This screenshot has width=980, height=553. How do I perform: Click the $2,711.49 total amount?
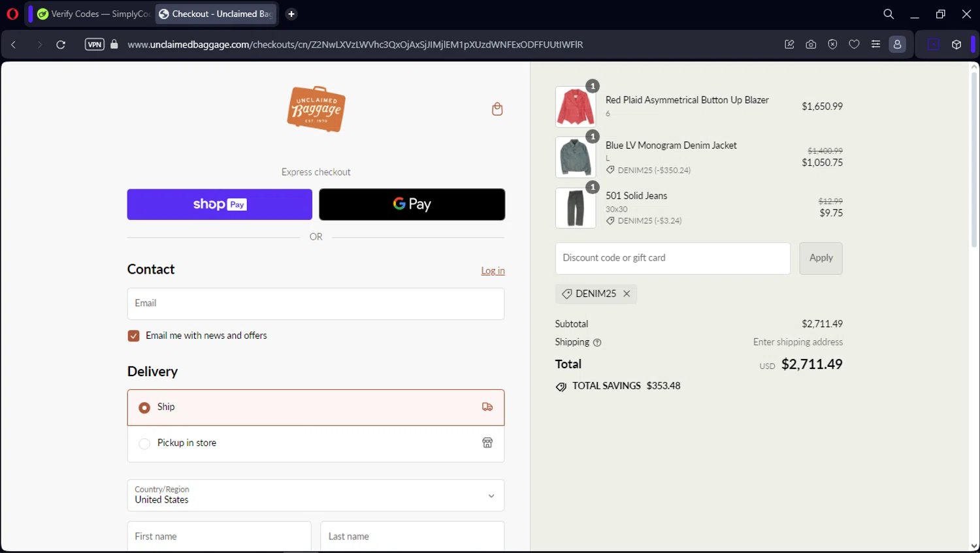(x=812, y=364)
